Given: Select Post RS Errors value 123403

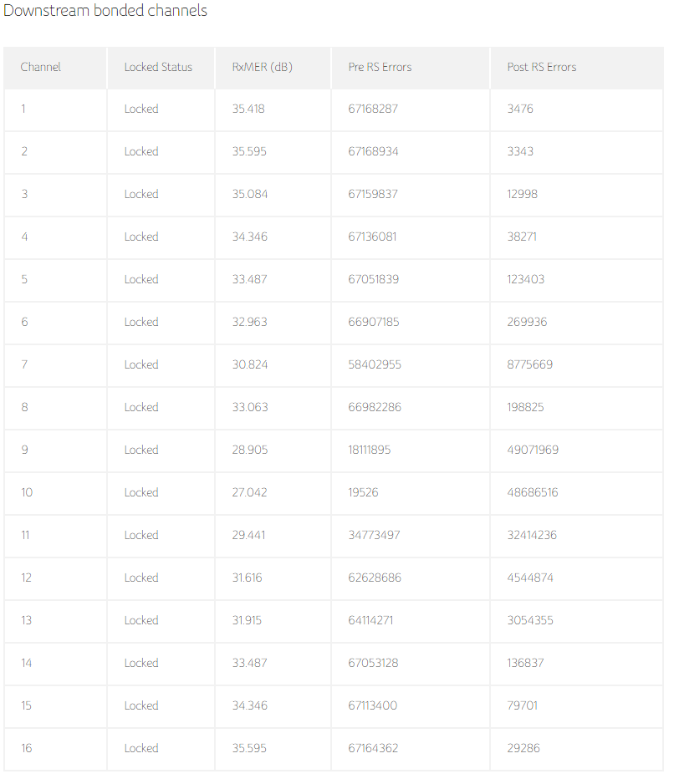Looking at the screenshot, I should point(526,279).
